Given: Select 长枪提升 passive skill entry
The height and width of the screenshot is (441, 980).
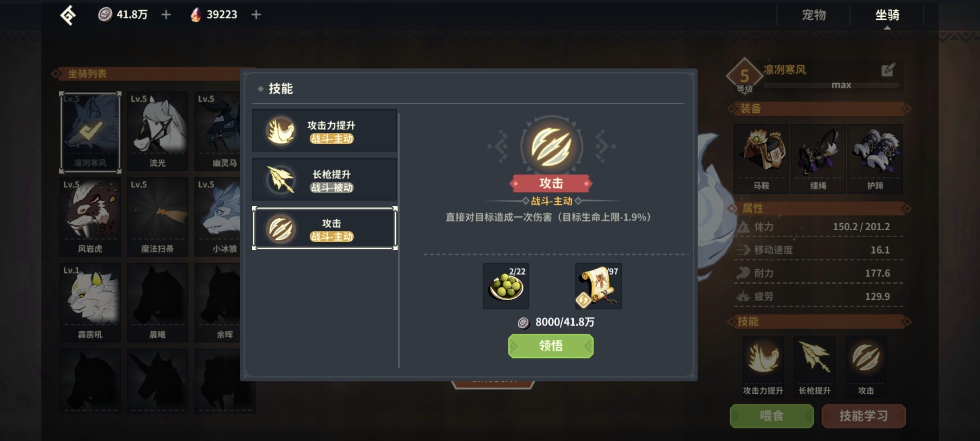Looking at the screenshot, I should point(325,179).
